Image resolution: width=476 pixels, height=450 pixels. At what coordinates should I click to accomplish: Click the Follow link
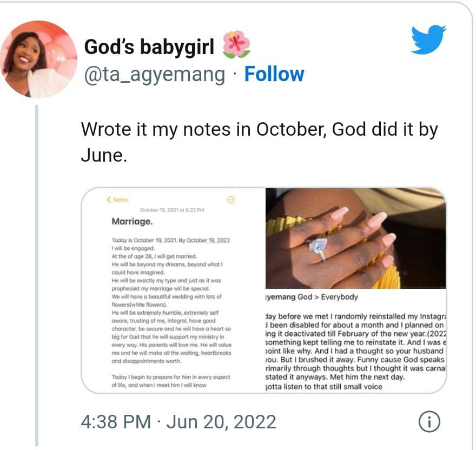tap(274, 74)
